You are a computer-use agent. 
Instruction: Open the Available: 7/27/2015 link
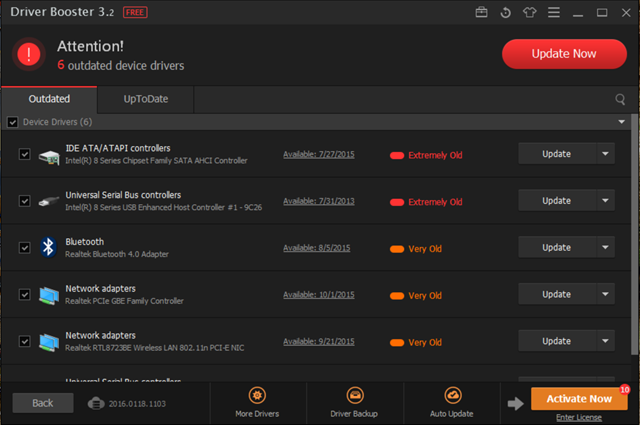click(x=319, y=154)
